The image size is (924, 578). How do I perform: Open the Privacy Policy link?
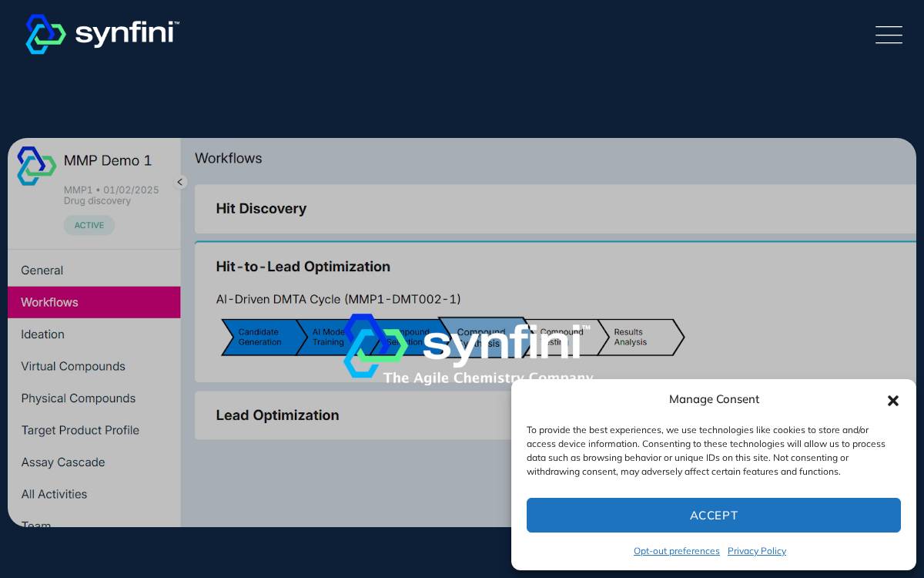(x=757, y=551)
